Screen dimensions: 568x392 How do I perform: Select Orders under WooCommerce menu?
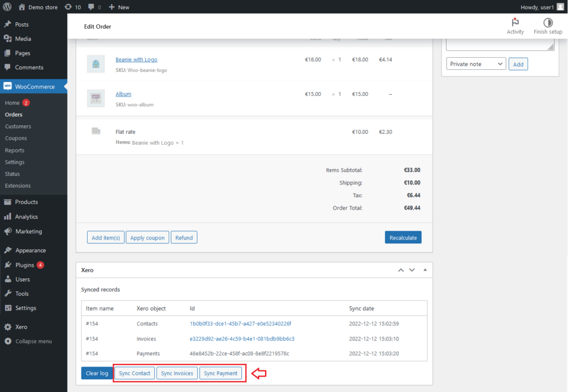tap(13, 114)
